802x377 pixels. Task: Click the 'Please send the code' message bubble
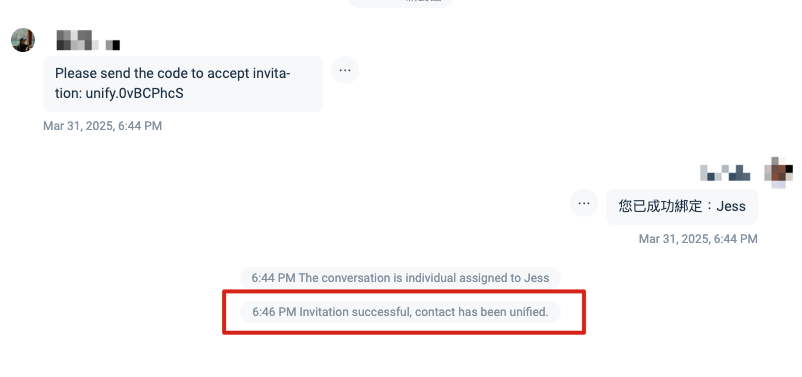(x=183, y=84)
